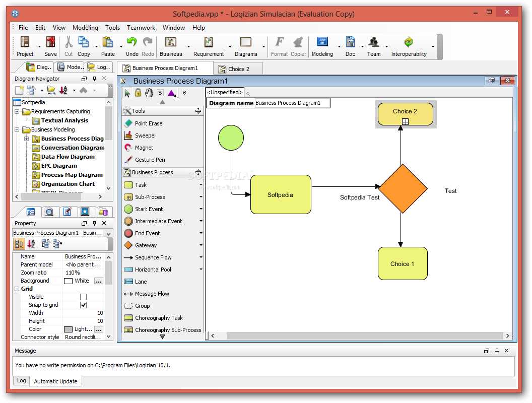Click the grid Color light gray swatch
This screenshot has height=403, width=532.
click(x=68, y=329)
